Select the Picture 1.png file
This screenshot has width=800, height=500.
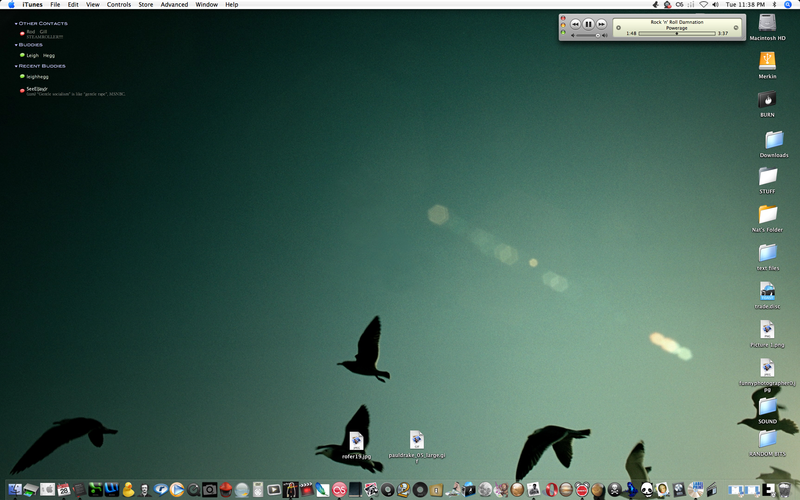coord(767,330)
